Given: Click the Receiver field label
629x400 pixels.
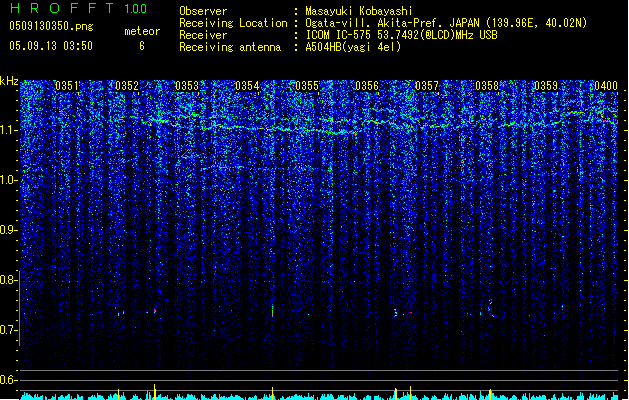Looking at the screenshot, I should pyautogui.click(x=203, y=35).
